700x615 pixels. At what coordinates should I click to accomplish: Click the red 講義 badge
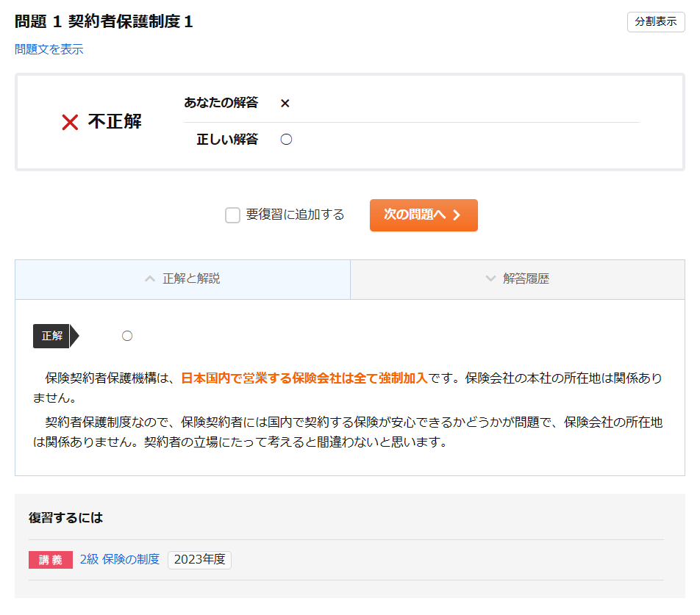point(51,560)
